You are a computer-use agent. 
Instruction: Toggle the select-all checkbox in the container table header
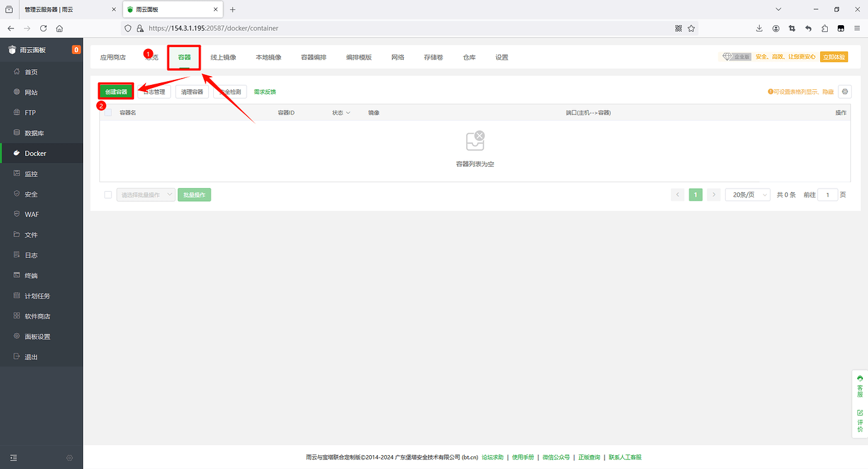click(x=107, y=112)
